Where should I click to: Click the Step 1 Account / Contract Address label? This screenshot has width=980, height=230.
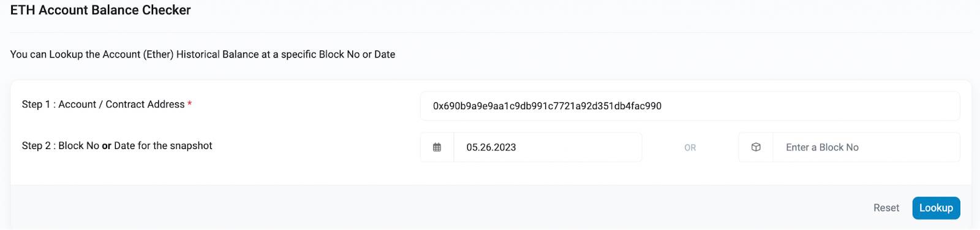point(103,104)
